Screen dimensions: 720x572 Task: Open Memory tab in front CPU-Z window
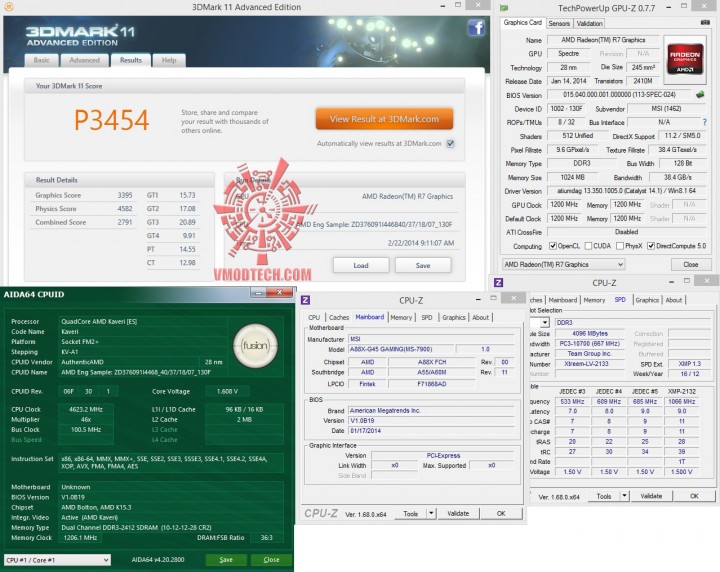pyautogui.click(x=401, y=317)
